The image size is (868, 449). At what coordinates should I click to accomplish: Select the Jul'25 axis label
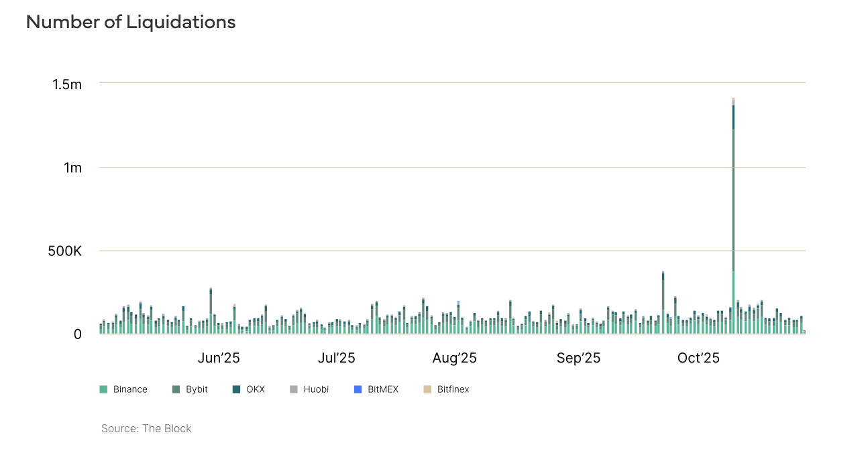(337, 358)
